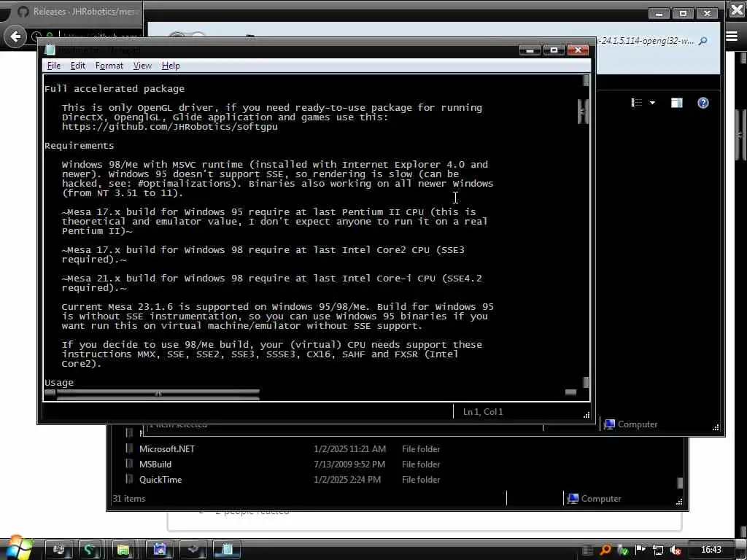Click Notepad vertical scrollbar thumb
The height and width of the screenshot is (560, 747).
coord(583,112)
